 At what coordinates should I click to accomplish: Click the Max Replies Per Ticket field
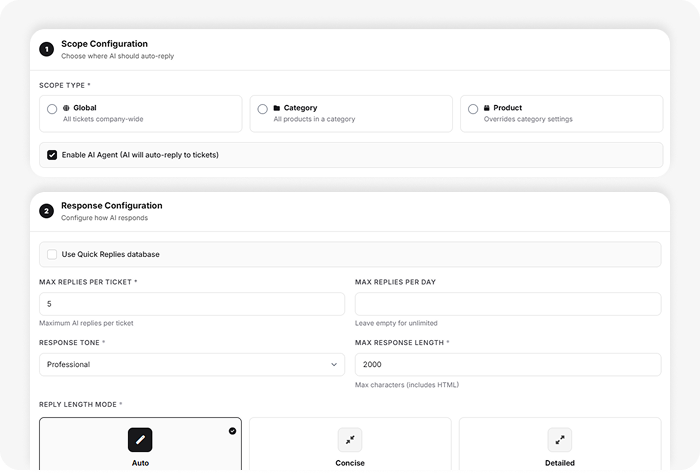coord(191,304)
